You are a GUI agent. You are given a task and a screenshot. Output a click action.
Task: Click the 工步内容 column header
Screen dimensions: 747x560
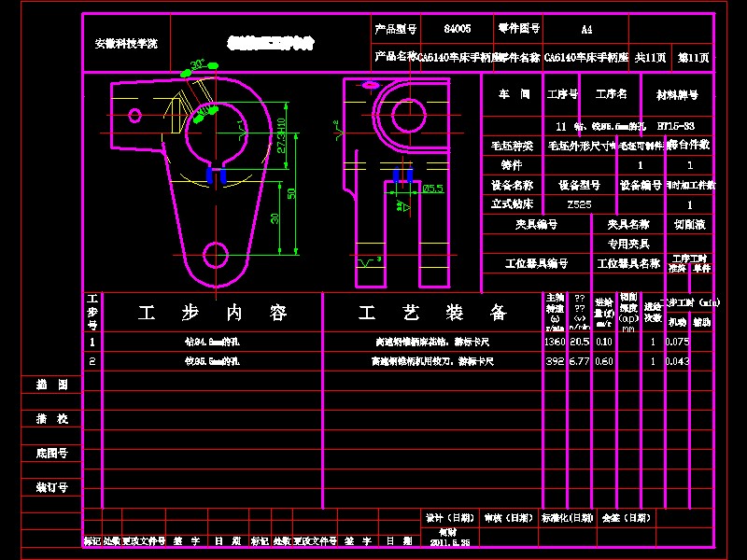pyautogui.click(x=213, y=313)
